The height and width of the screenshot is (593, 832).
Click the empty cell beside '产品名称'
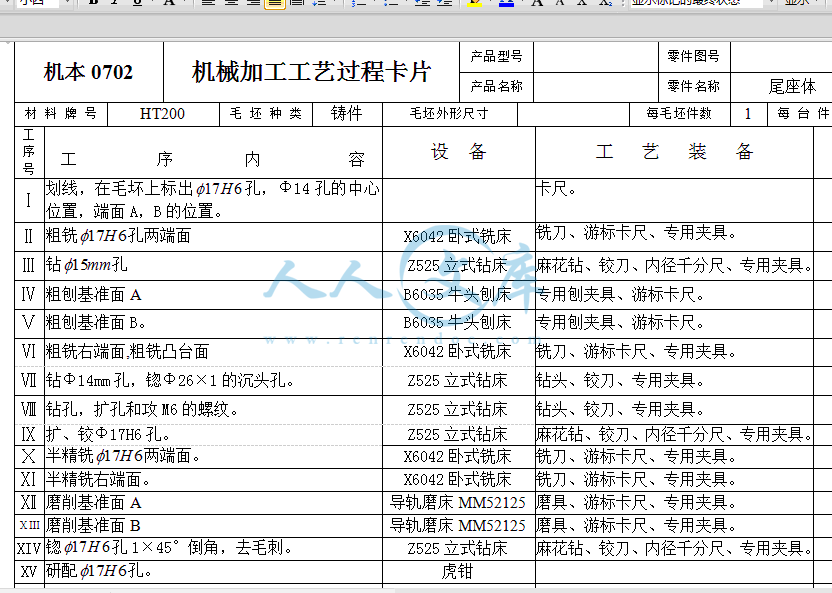point(596,87)
